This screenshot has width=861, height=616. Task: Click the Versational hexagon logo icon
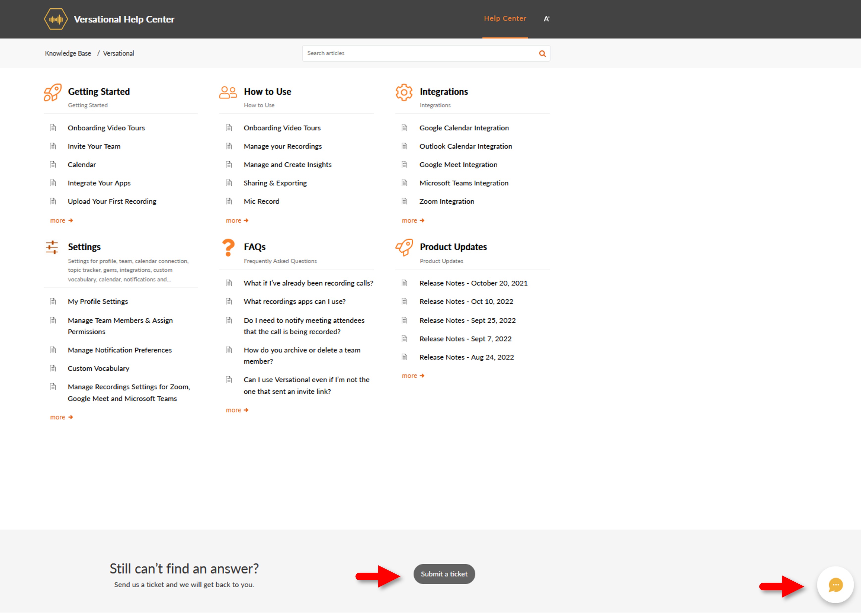tap(56, 19)
